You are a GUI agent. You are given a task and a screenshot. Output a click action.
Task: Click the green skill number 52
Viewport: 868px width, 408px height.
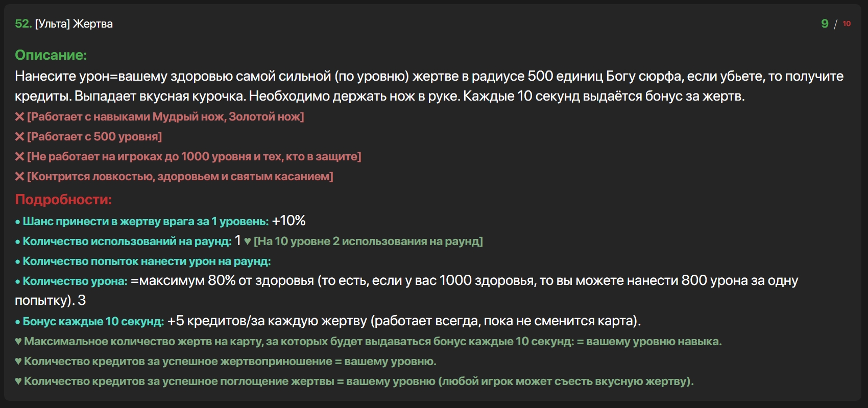[x=23, y=24]
